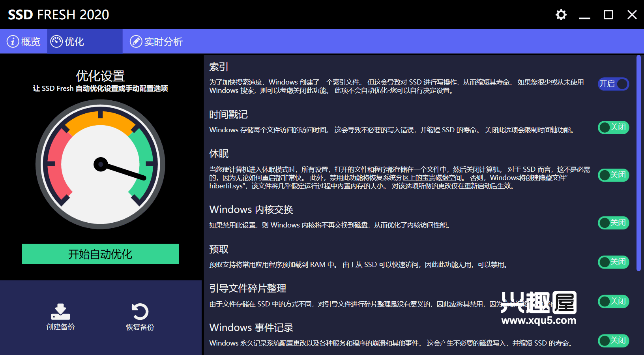
Task: Click the gauge icon beside 优化
Action: coord(56,41)
